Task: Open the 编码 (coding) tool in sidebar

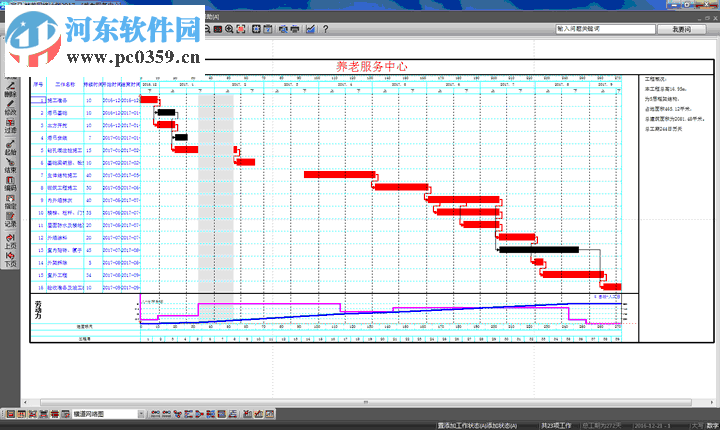Action: pos(10,183)
